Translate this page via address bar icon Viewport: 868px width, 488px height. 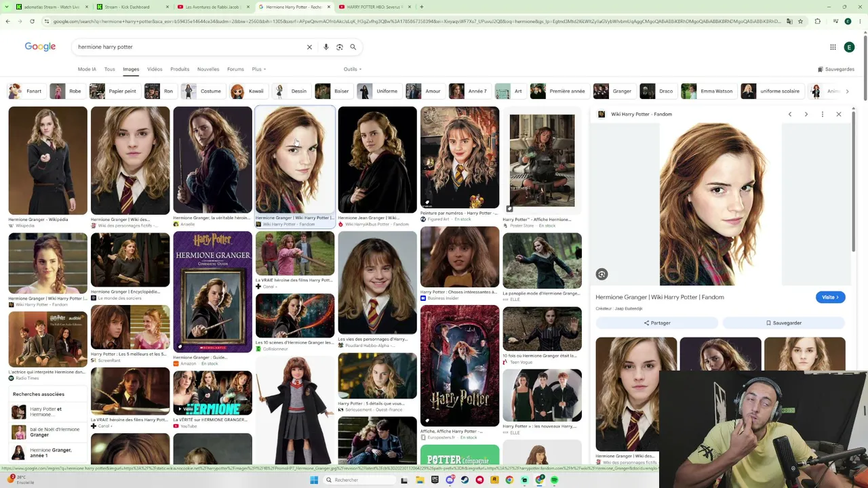(x=789, y=22)
